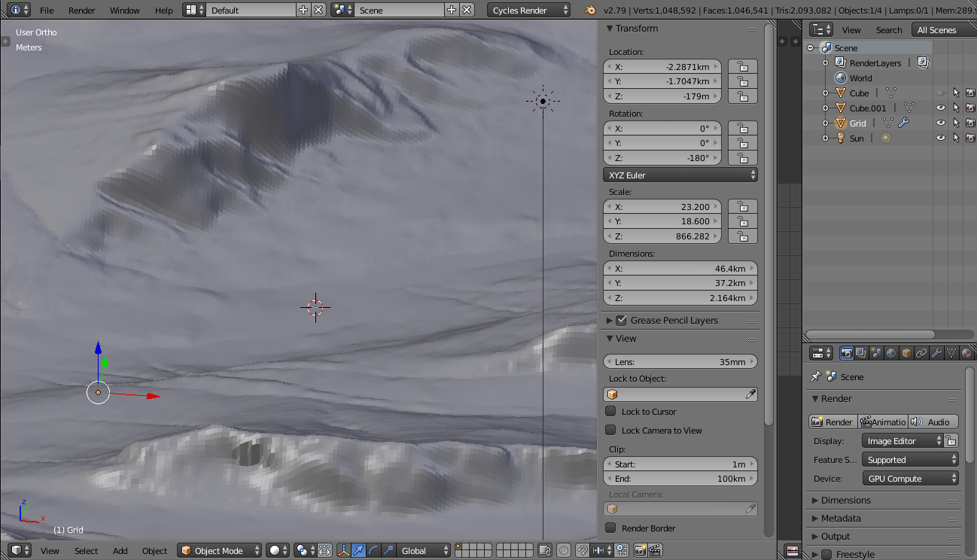The image size is (977, 560).
Task: Open the Constraints properties tab chain icon
Action: pyautogui.click(x=921, y=353)
